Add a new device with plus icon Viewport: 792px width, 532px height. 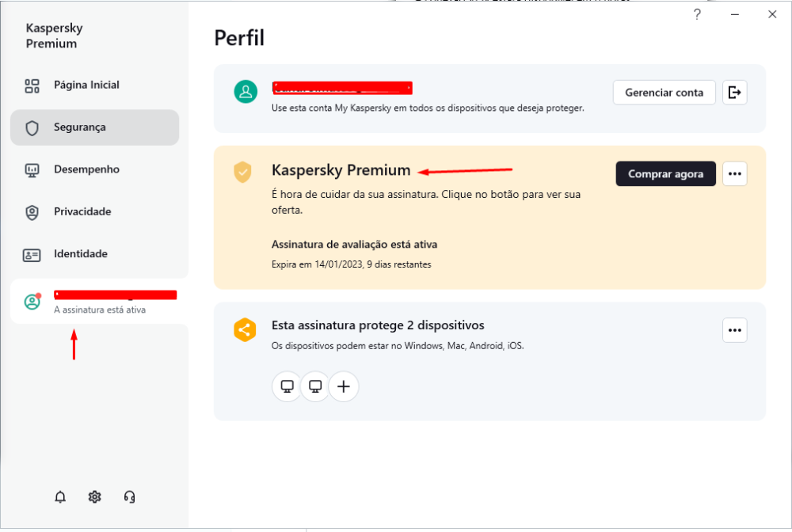tap(344, 386)
